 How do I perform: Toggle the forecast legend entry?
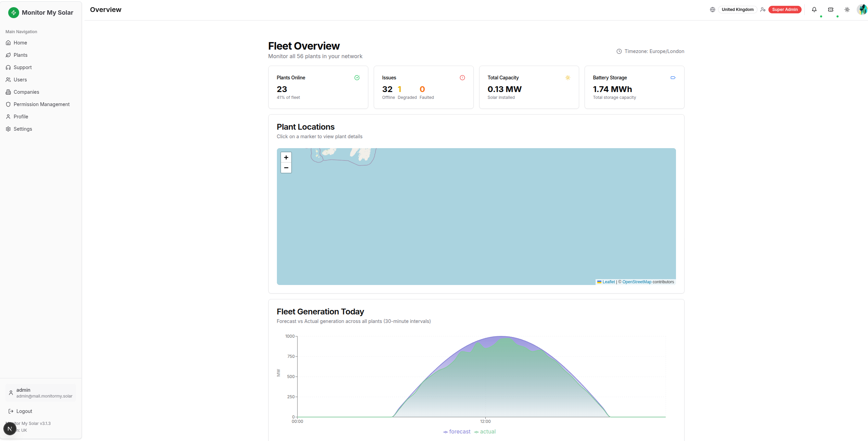pyautogui.click(x=457, y=432)
